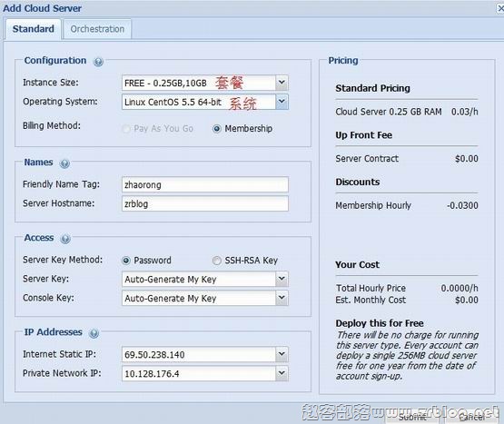This screenshot has height=424, width=504.
Task: Open the Operating System dropdown arrow
Action: tap(282, 102)
